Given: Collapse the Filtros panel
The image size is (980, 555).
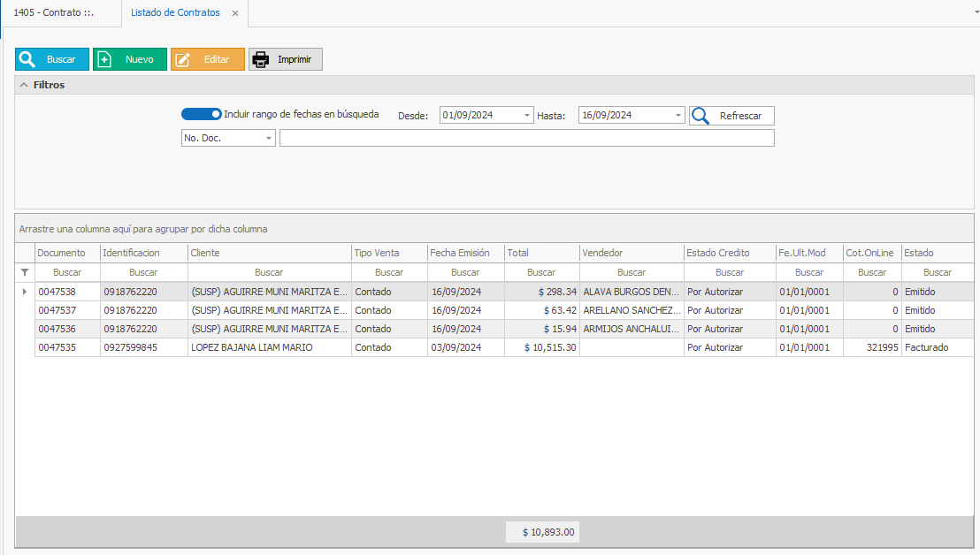Looking at the screenshot, I should click(24, 85).
